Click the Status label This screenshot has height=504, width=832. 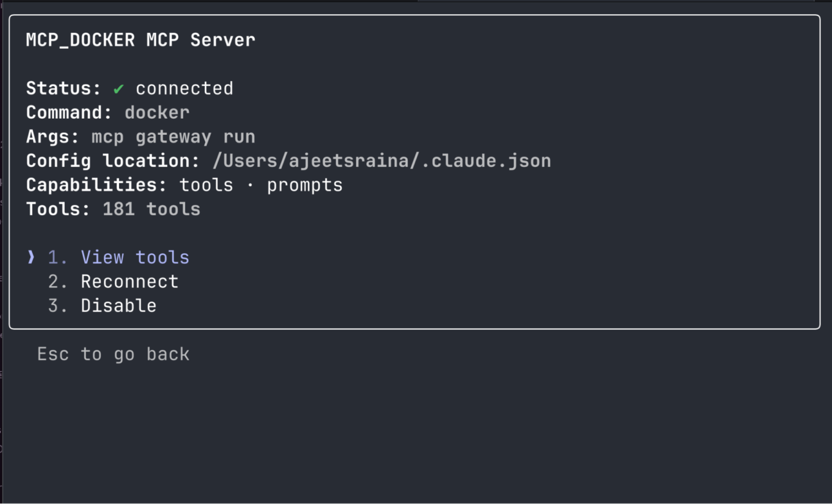click(x=63, y=88)
